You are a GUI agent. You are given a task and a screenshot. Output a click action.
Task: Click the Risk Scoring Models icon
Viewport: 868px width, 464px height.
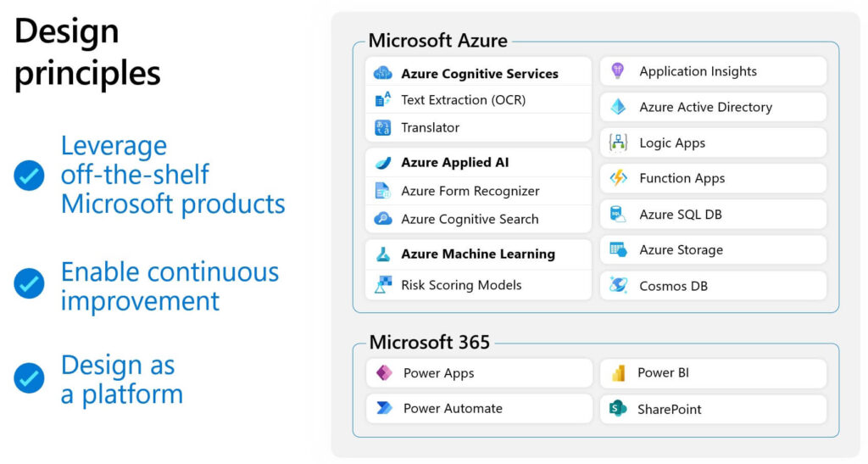pyautogui.click(x=383, y=285)
